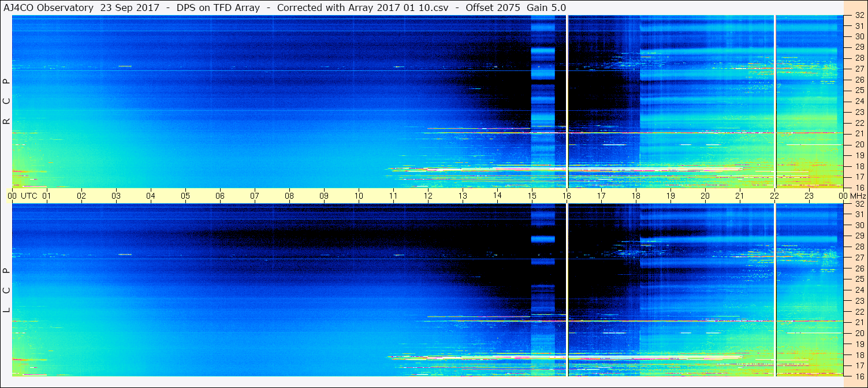
Task: Click the RCP panel vertical label
Action: (x=7, y=102)
